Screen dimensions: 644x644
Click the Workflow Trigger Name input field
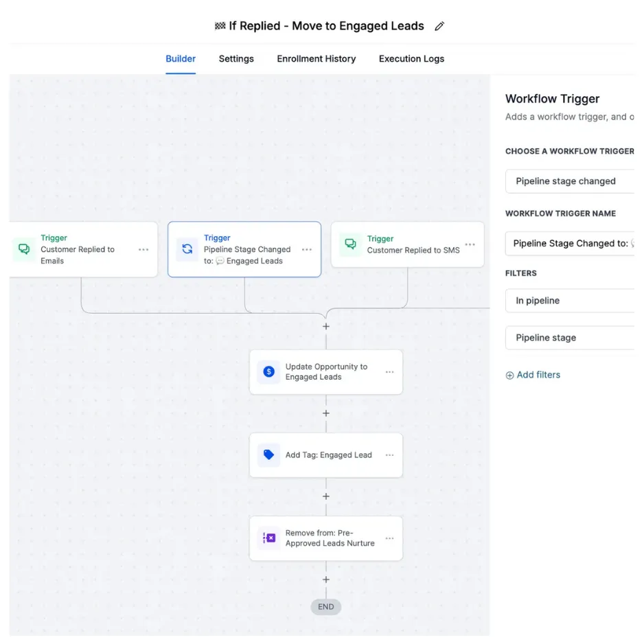coord(570,243)
